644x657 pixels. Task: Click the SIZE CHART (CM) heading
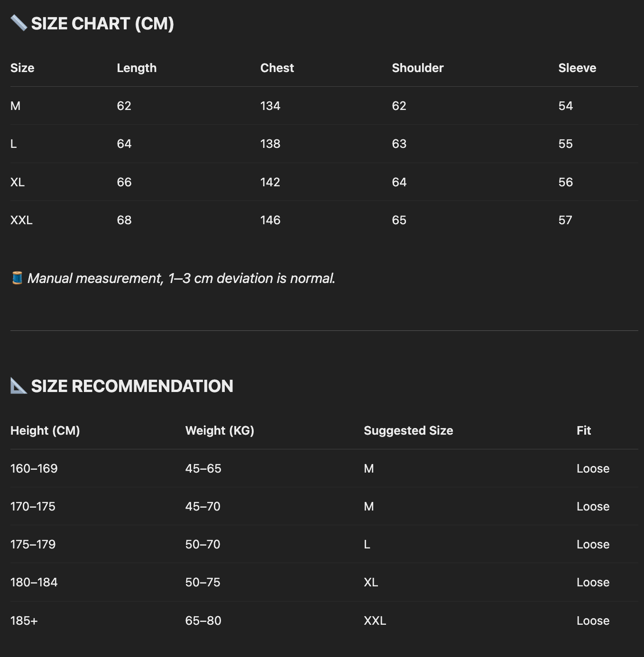102,24
